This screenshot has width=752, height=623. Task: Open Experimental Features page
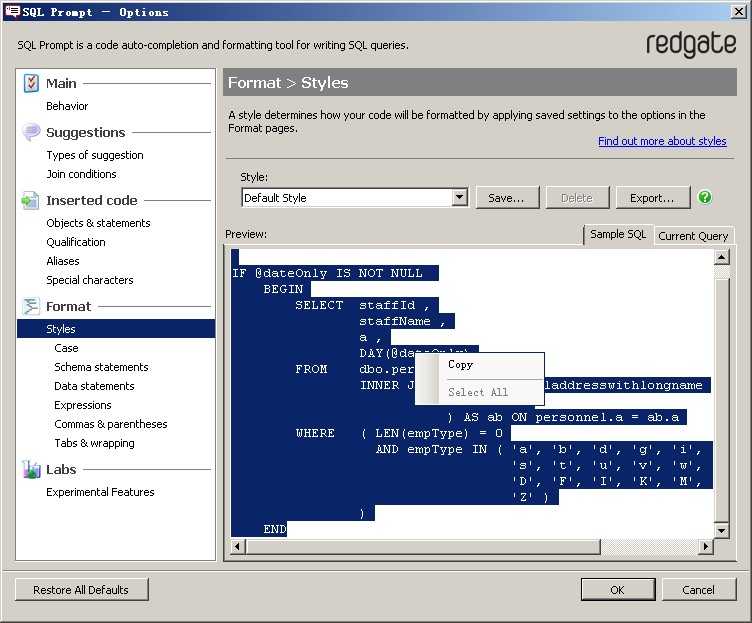pos(100,492)
